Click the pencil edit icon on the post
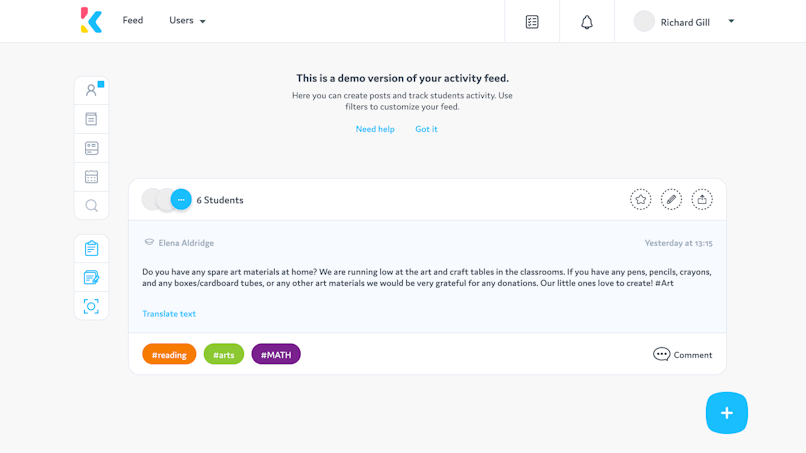806x453 pixels. [x=671, y=200]
